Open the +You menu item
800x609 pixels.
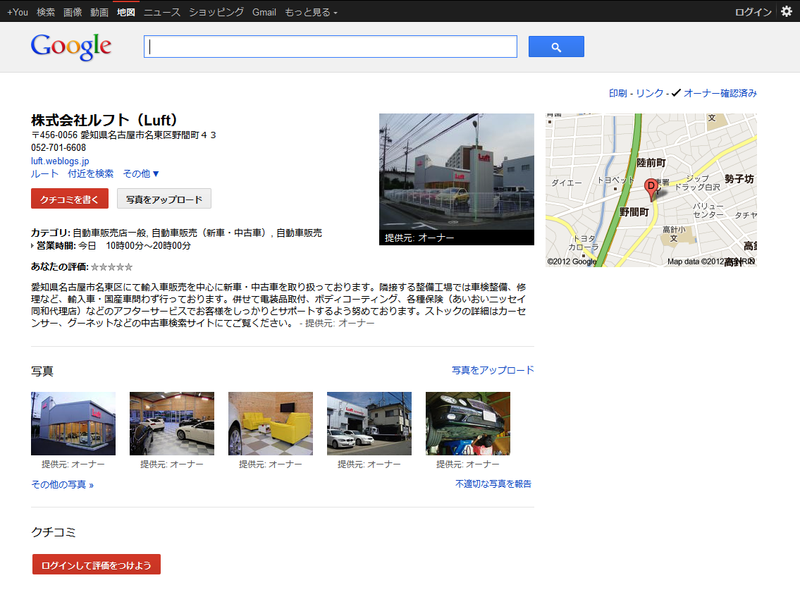pos(17,12)
